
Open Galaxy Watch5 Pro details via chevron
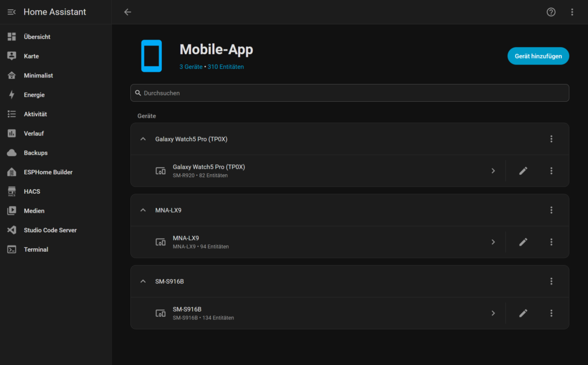click(x=493, y=171)
